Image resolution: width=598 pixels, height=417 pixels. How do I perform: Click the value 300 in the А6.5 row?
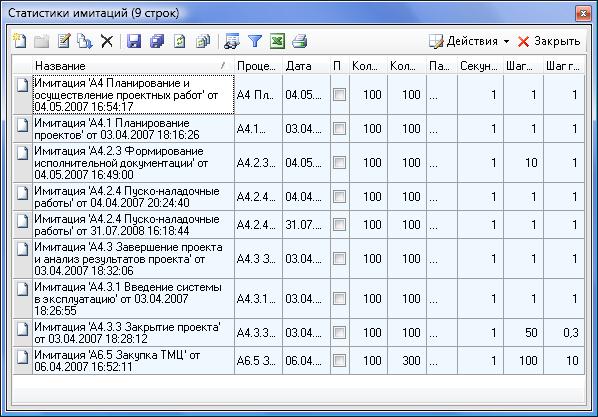click(x=407, y=361)
